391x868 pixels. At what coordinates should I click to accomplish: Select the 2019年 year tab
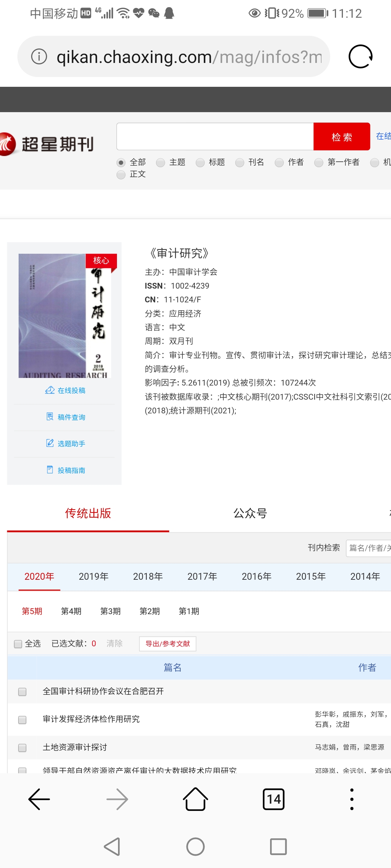(93, 576)
